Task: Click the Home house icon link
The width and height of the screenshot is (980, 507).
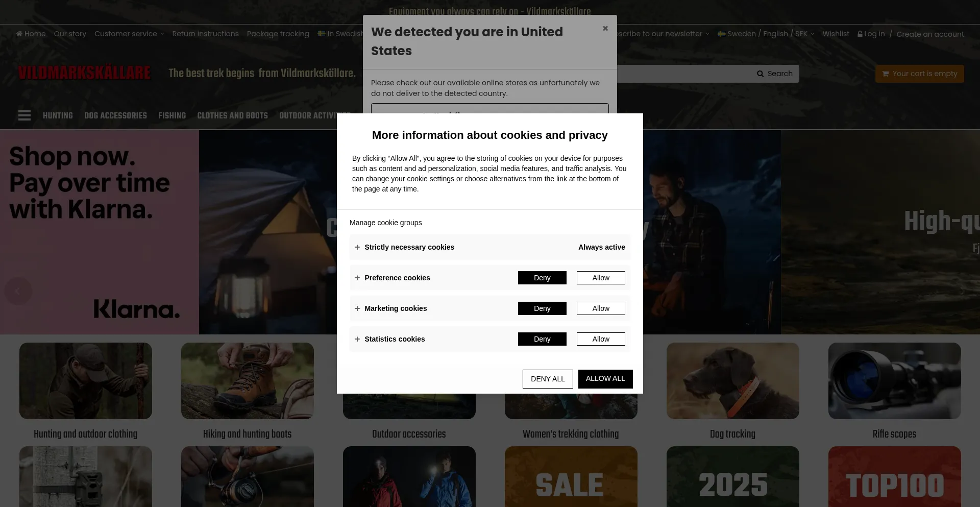Action: (x=19, y=34)
